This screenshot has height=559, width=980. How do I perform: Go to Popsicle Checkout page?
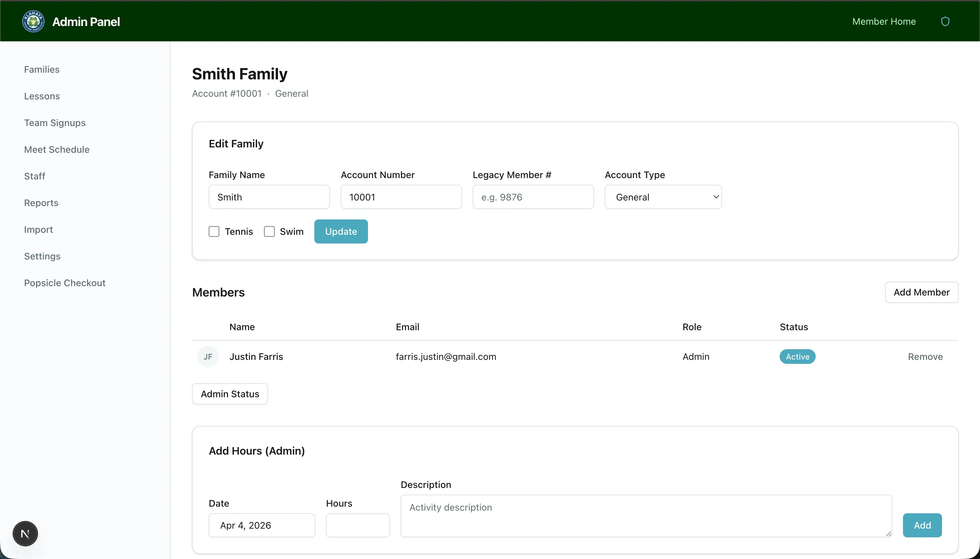(x=65, y=283)
